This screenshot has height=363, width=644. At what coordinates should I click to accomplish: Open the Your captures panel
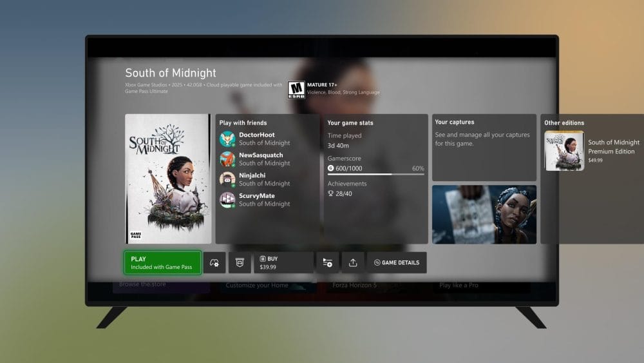pyautogui.click(x=484, y=148)
